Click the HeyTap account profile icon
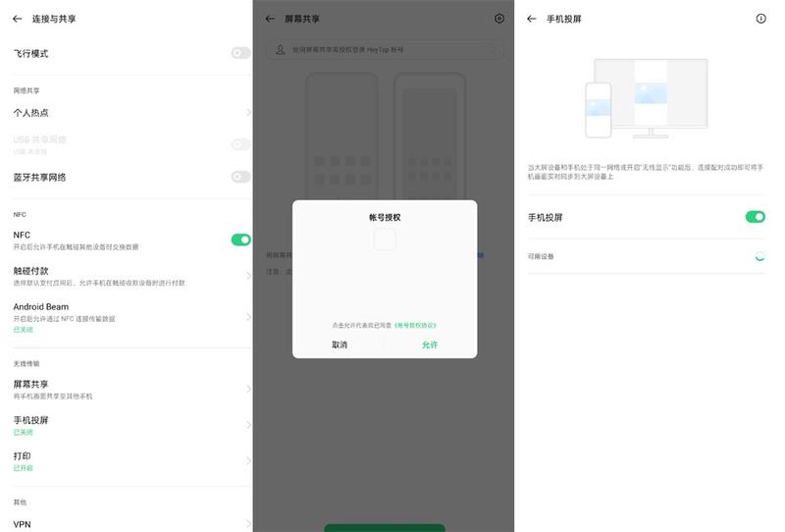The image size is (785, 532). pyautogui.click(x=281, y=50)
